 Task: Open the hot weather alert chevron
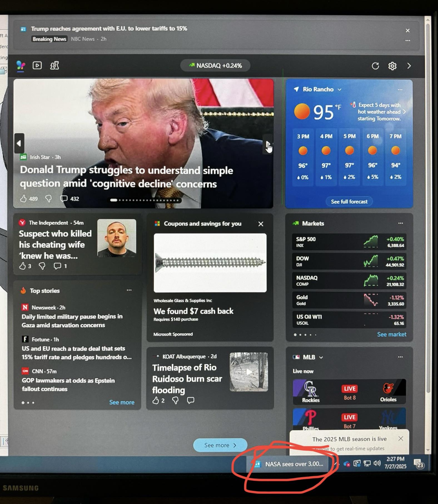tap(404, 112)
